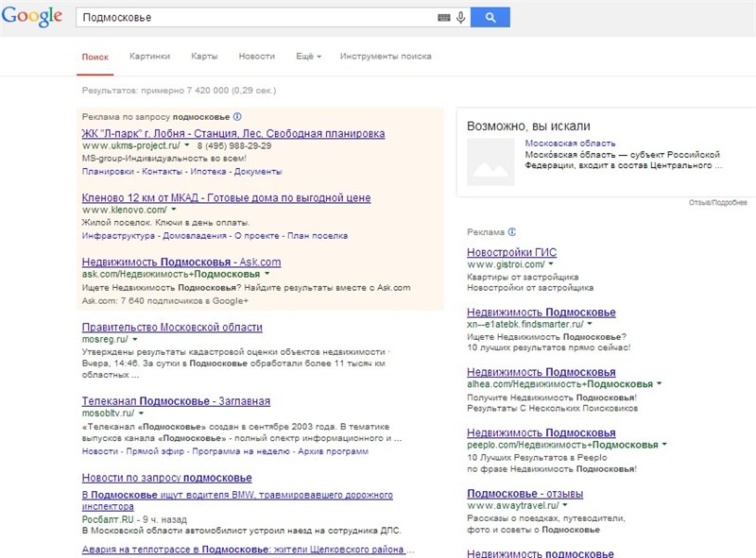The height and width of the screenshot is (558, 756).
Task: Expand arrow next to ask.com/Недвижимость+Подмосковья
Action: (267, 274)
